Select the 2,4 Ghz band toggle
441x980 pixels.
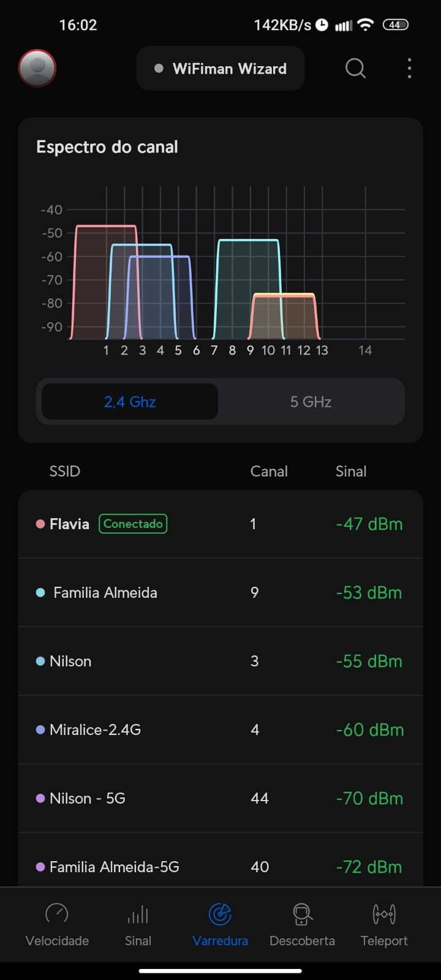pos(130,402)
